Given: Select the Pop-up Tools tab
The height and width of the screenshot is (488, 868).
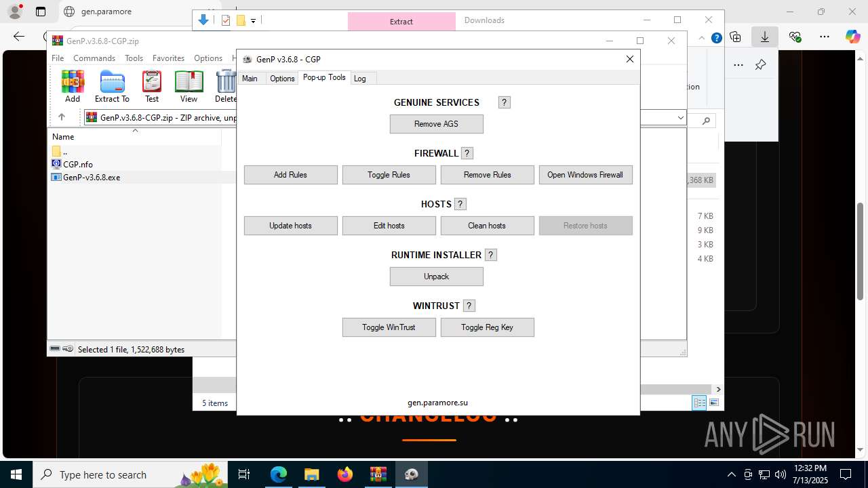Looking at the screenshot, I should pyautogui.click(x=324, y=77).
